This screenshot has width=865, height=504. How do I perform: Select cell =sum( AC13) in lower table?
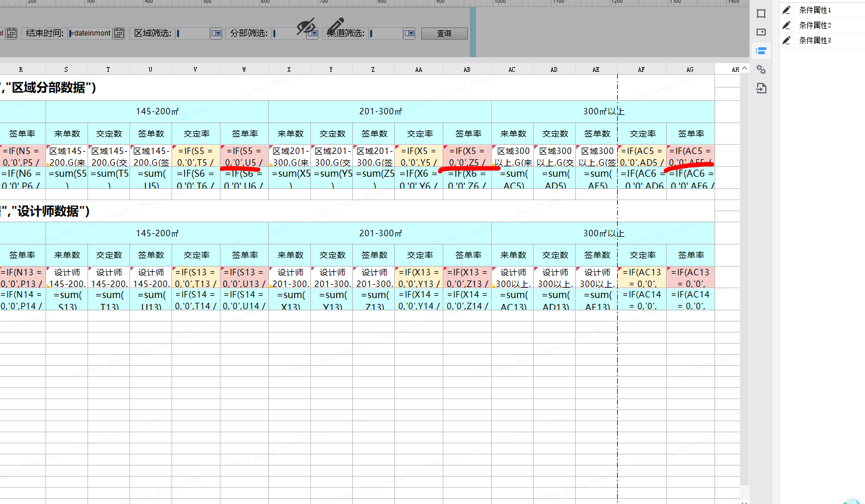(512, 299)
